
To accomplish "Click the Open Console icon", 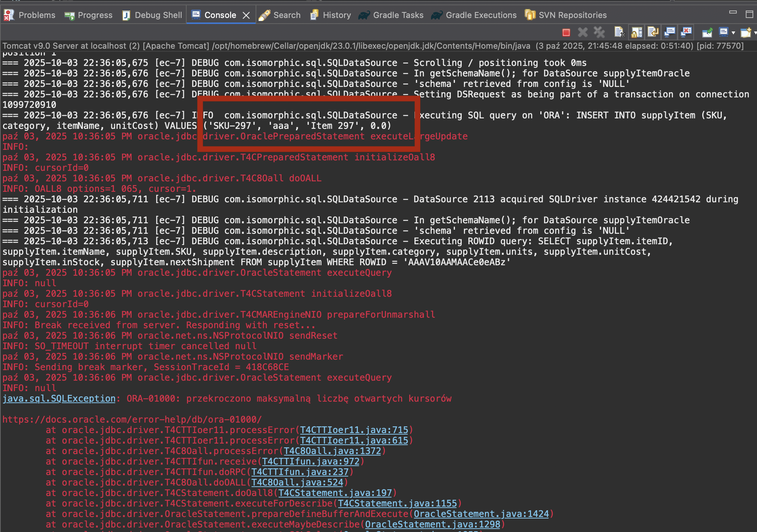I will point(745,33).
